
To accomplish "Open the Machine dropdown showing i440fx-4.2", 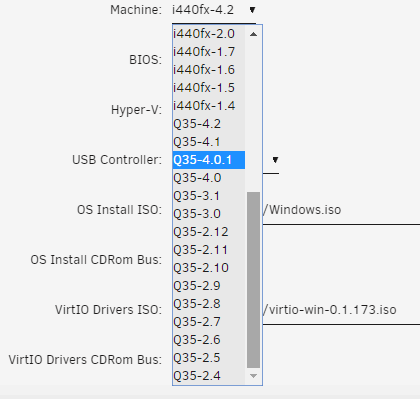I will [214, 10].
